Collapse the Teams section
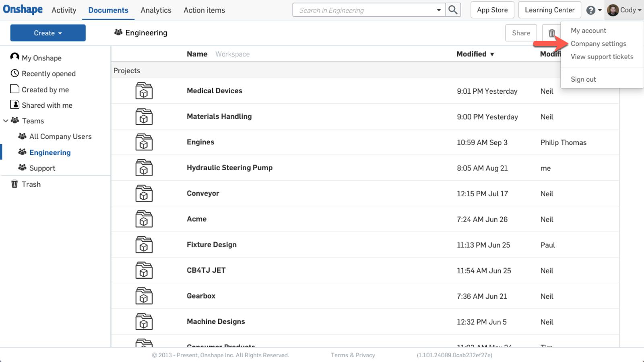 pos(6,121)
